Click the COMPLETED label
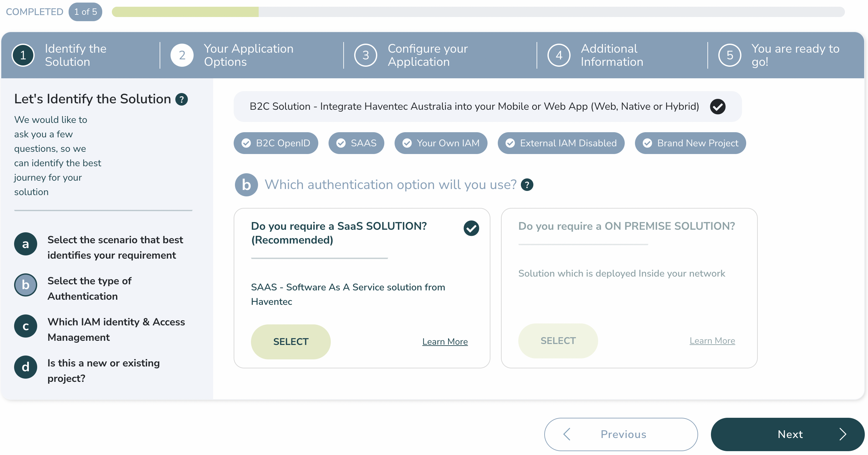Viewport: 868px width, 455px height. pyautogui.click(x=34, y=12)
